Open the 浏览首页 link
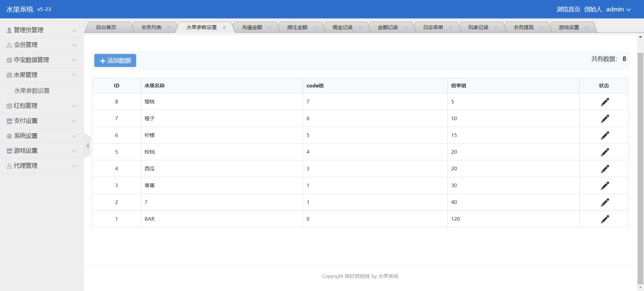The width and height of the screenshot is (644, 291). (568, 10)
